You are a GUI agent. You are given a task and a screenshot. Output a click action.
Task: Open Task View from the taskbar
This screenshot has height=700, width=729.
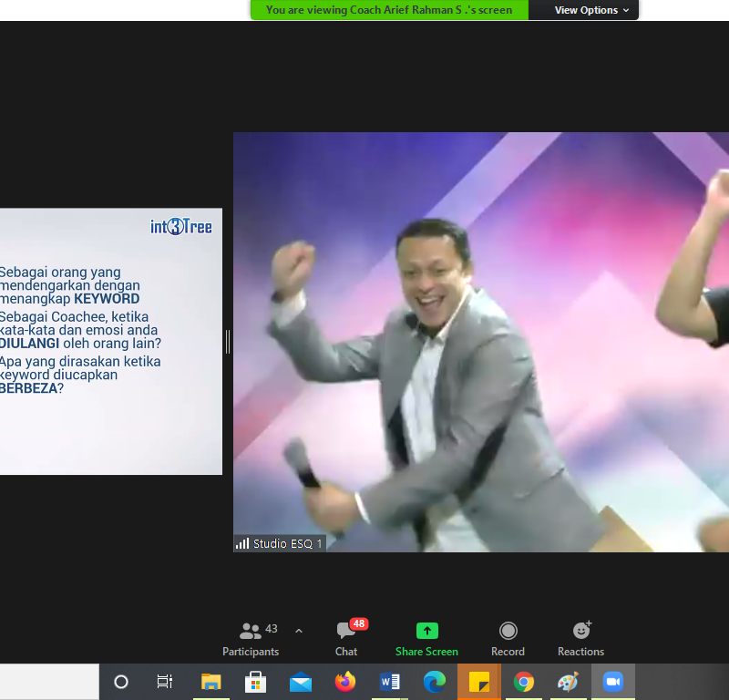coord(165,682)
